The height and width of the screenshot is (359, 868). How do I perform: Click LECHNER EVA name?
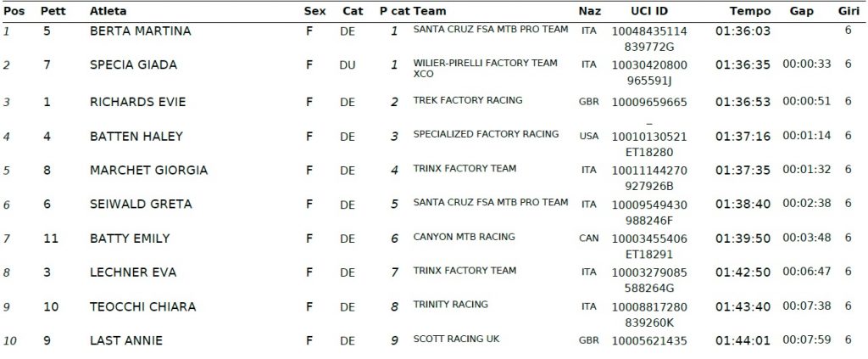click(133, 272)
